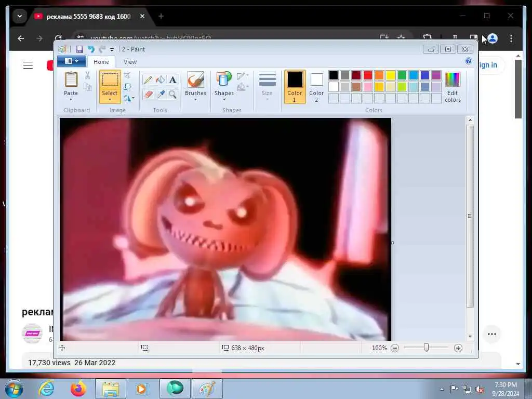Select the Pencil tool in Paint
Screen dimensions: 532x399
pos(148,79)
